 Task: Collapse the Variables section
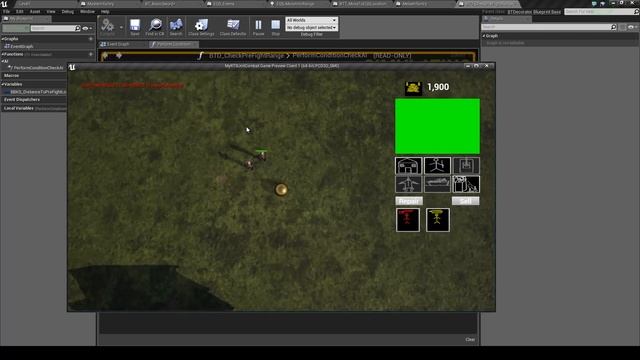click(x=3, y=84)
